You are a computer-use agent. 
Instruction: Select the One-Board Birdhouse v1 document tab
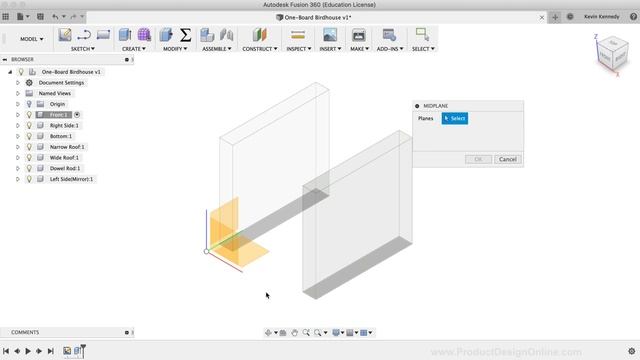click(313, 17)
